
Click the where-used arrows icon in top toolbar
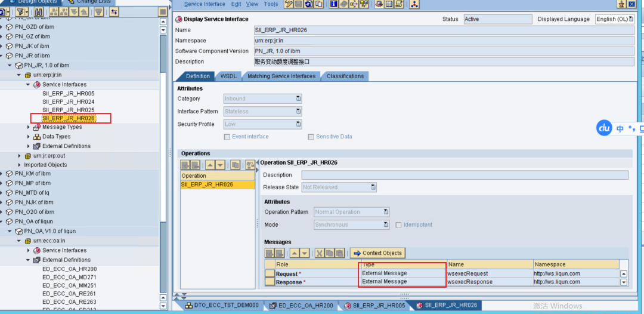point(354,4)
